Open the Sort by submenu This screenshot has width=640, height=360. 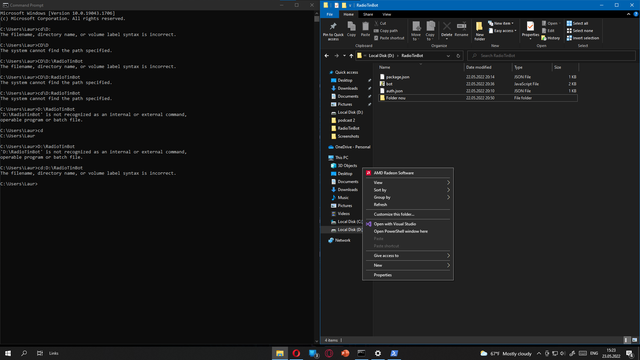(408, 190)
